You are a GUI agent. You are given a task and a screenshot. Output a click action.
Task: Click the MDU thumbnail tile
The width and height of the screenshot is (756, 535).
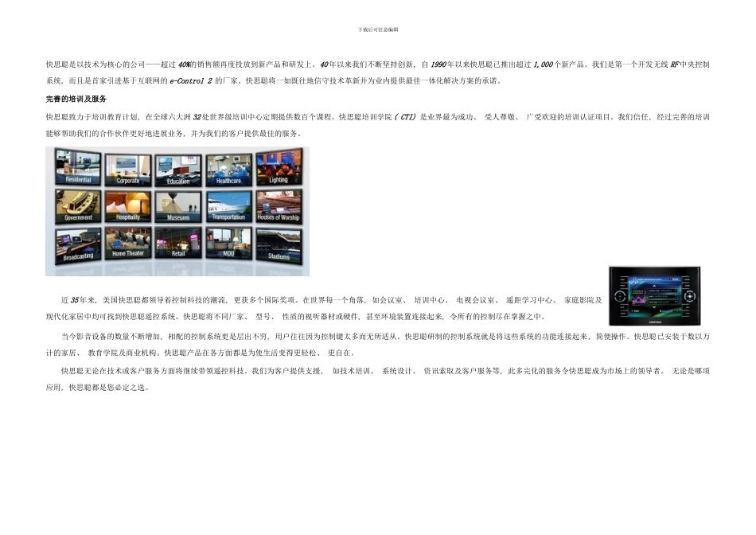tap(228, 243)
